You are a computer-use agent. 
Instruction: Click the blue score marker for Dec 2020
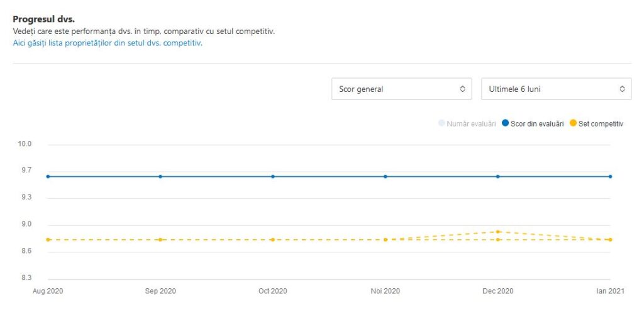click(498, 177)
